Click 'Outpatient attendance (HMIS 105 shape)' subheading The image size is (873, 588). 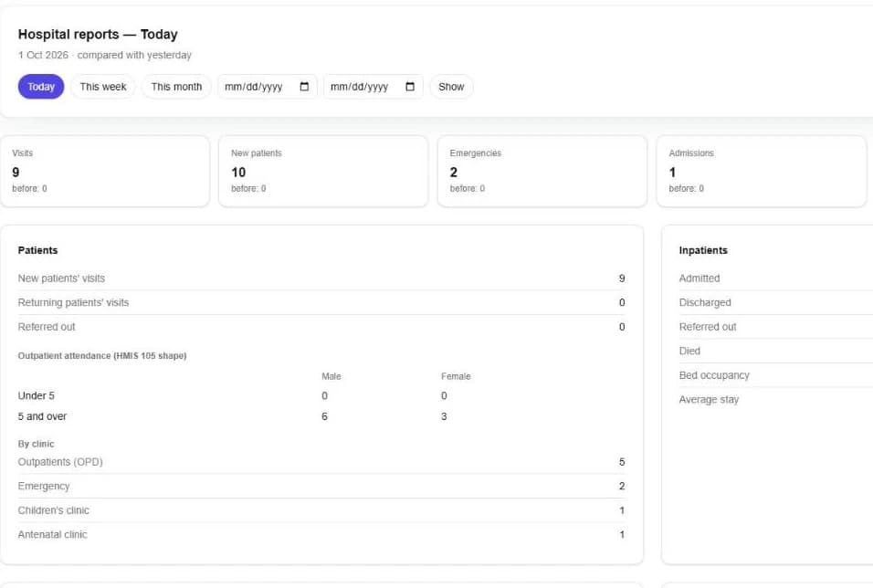(x=102, y=356)
